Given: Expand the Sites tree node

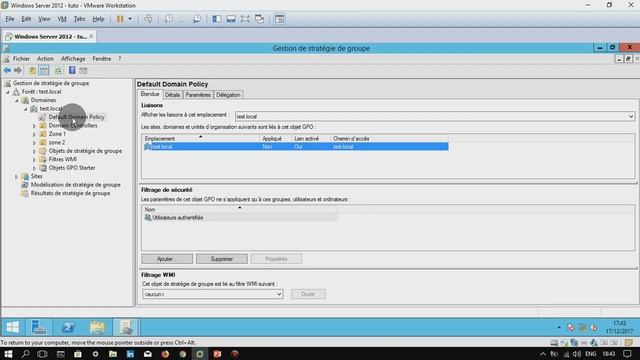Looking at the screenshot, I should [x=16, y=177].
